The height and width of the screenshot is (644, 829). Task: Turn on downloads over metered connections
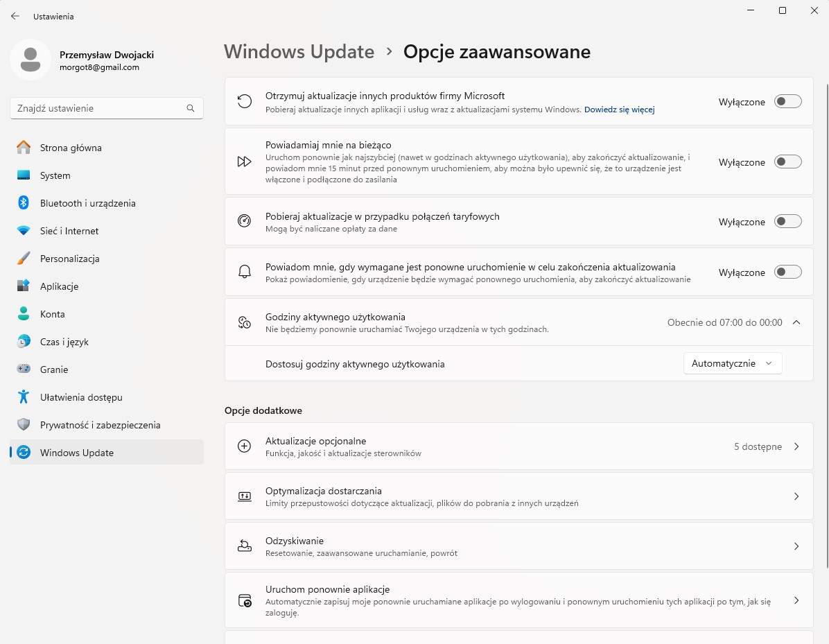tap(787, 222)
